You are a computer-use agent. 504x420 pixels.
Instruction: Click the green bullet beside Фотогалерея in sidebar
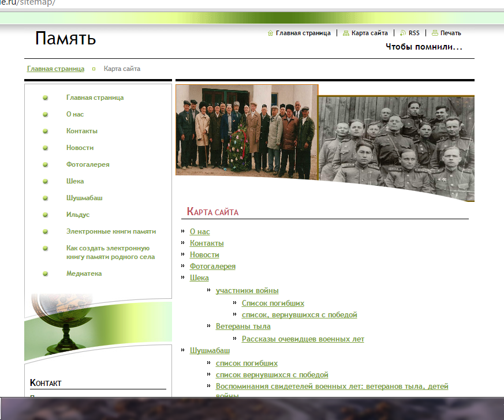coord(45,164)
